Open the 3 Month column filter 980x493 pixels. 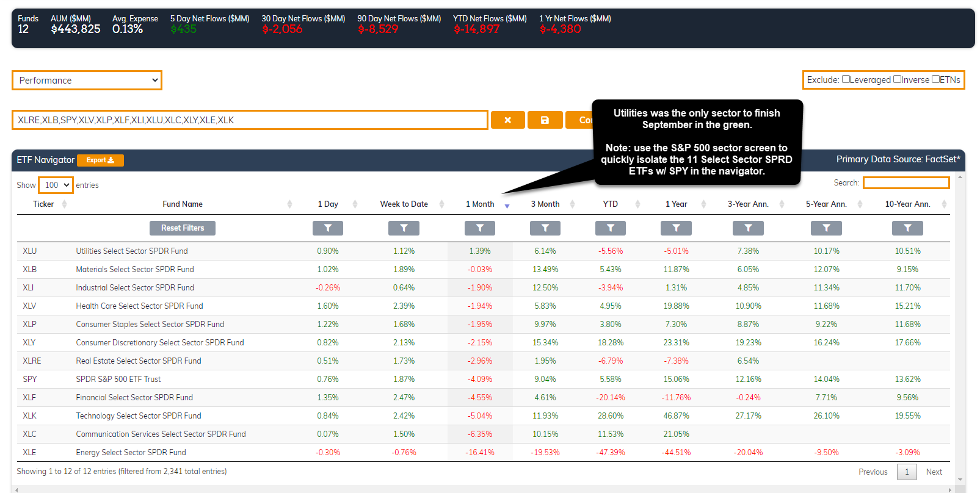tap(545, 228)
